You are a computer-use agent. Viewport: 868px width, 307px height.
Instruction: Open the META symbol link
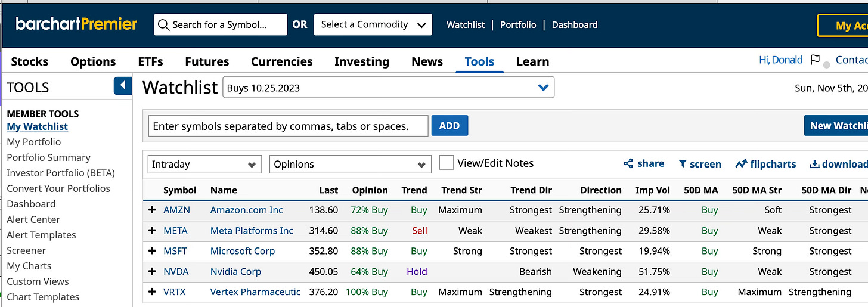point(175,231)
